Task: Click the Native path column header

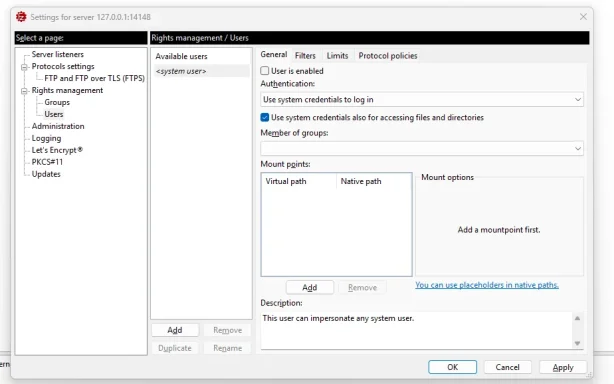Action: click(374, 181)
